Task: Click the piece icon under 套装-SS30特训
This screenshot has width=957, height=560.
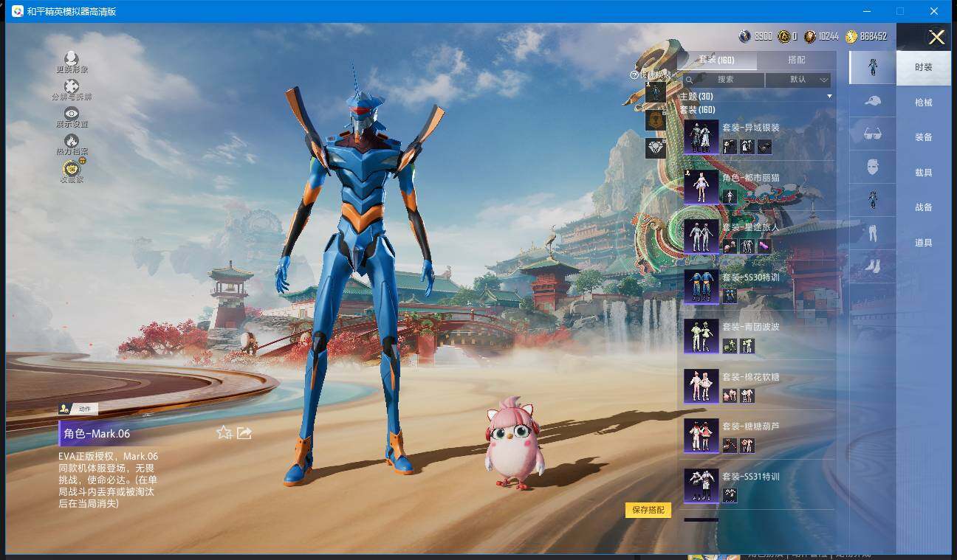Action: click(x=730, y=296)
